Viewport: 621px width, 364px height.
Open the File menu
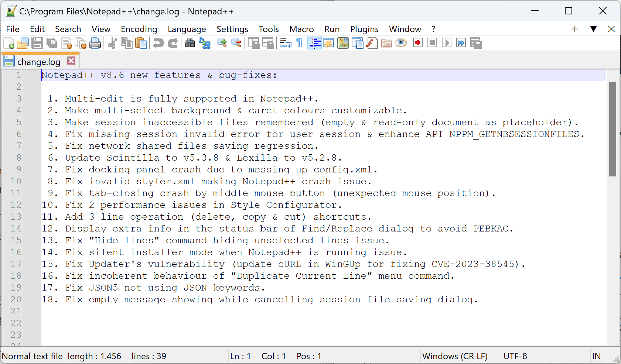pos(13,29)
